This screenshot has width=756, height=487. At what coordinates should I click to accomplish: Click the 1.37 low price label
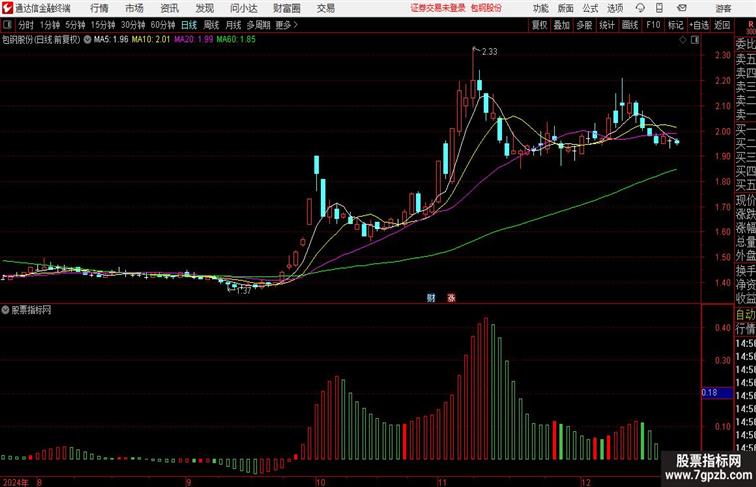point(243,291)
